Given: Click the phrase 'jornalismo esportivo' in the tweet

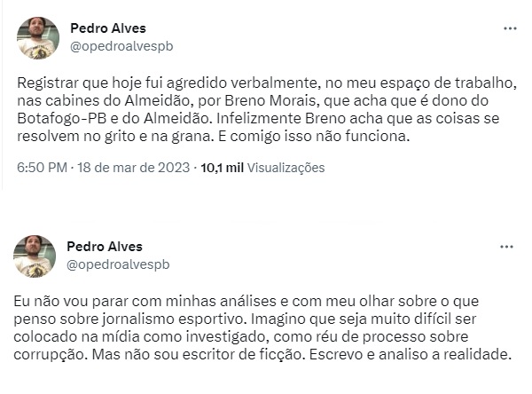Looking at the screenshot, I should point(174,319).
